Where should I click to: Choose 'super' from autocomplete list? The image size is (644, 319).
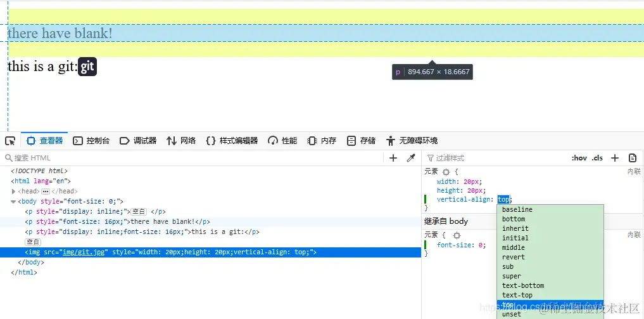[550, 277]
